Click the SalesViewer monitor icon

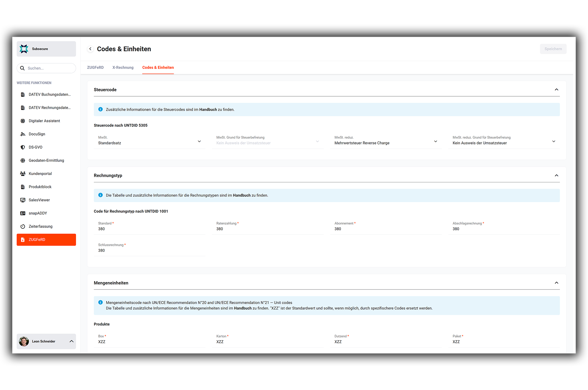point(23,200)
